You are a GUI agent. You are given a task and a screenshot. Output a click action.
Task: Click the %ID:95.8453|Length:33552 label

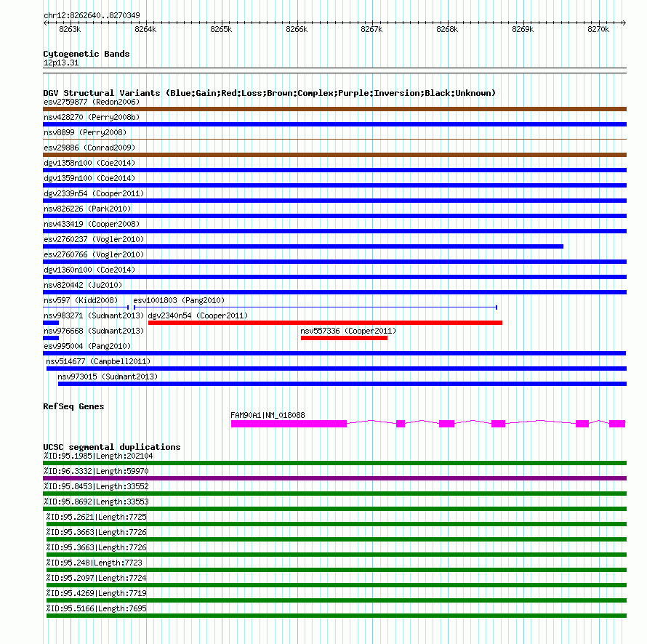click(x=96, y=486)
